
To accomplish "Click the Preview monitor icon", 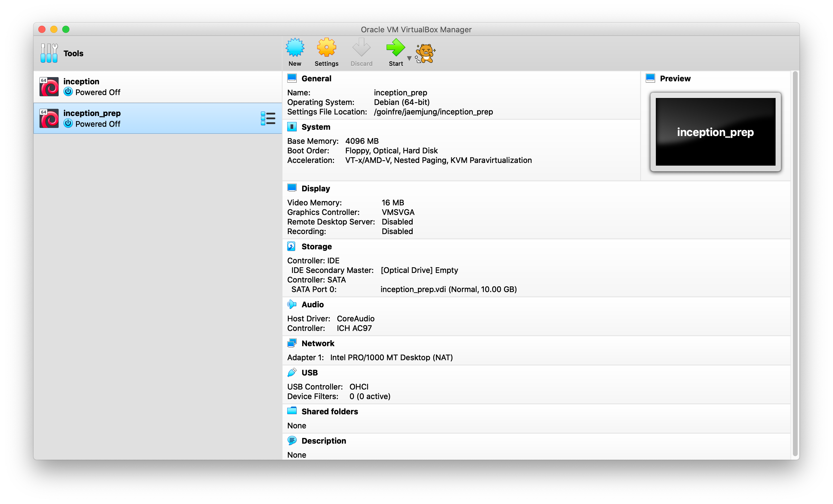I will [650, 78].
